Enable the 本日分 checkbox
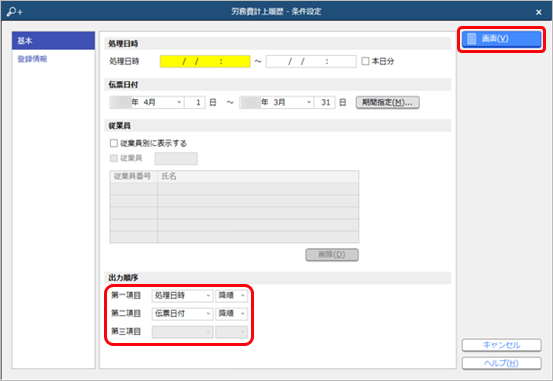553x381 pixels. tap(365, 61)
